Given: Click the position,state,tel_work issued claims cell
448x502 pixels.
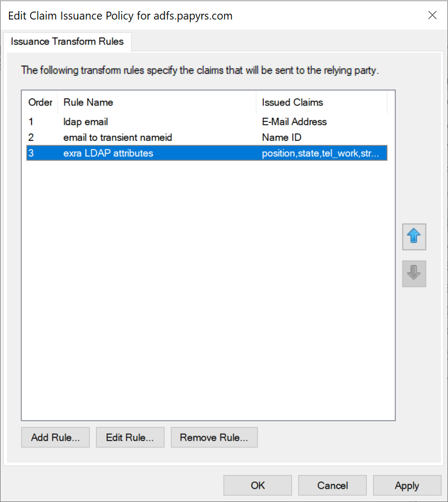Looking at the screenshot, I should coord(320,154).
